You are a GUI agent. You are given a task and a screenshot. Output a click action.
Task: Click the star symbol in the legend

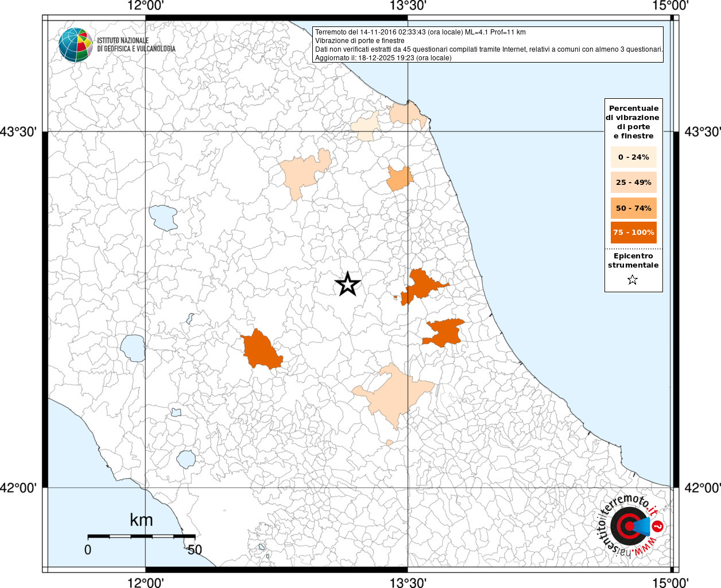pyautogui.click(x=633, y=280)
